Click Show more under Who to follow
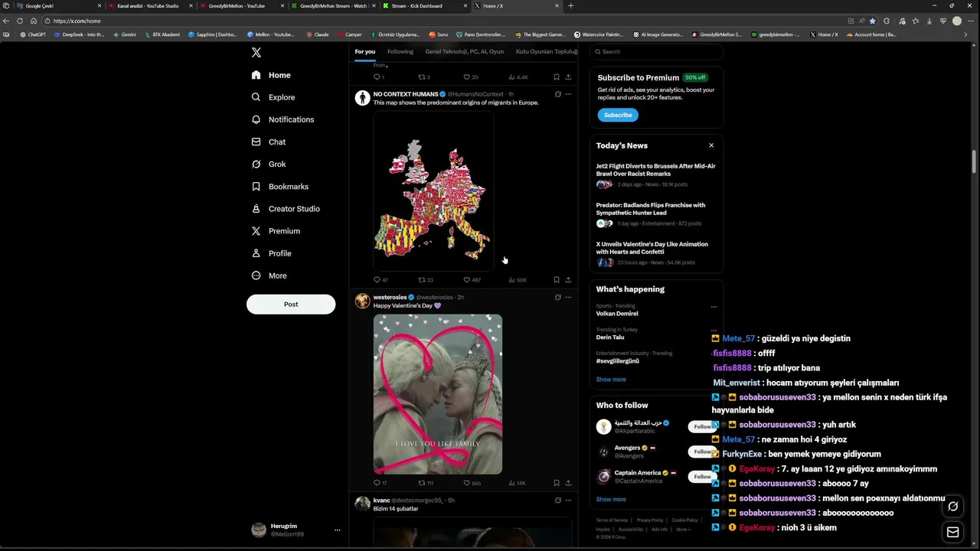 pyautogui.click(x=611, y=500)
